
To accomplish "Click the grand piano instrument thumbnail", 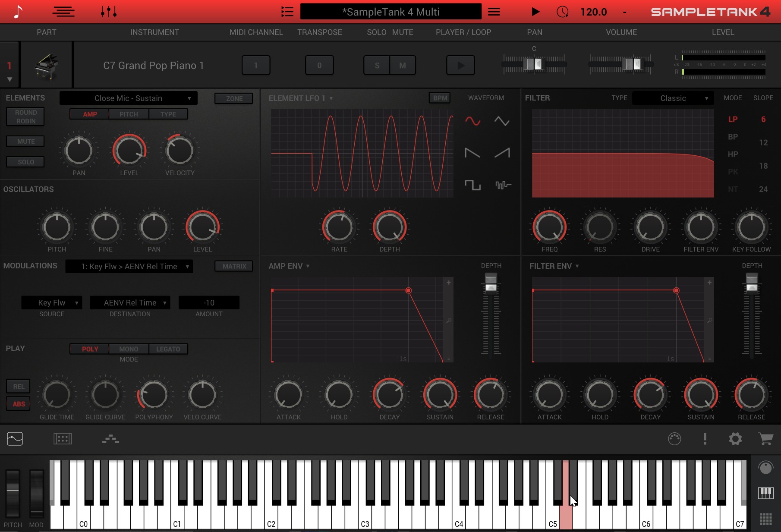I will 47,66.
